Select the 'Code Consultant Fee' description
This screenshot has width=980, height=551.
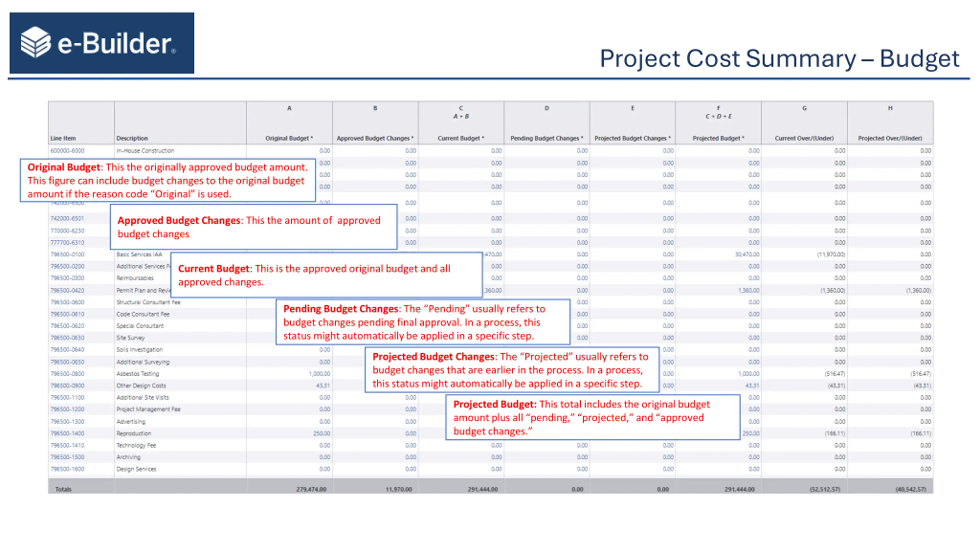click(x=143, y=314)
